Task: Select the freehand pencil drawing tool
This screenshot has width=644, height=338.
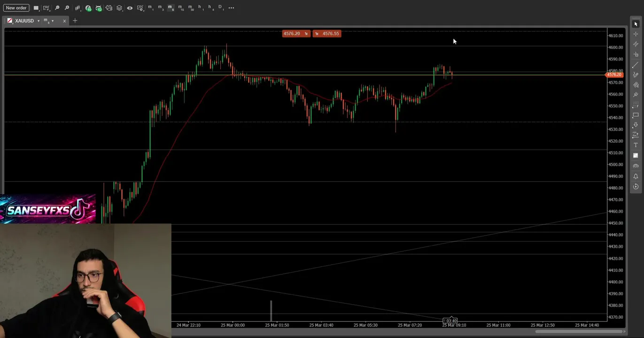Action: pyautogui.click(x=636, y=75)
